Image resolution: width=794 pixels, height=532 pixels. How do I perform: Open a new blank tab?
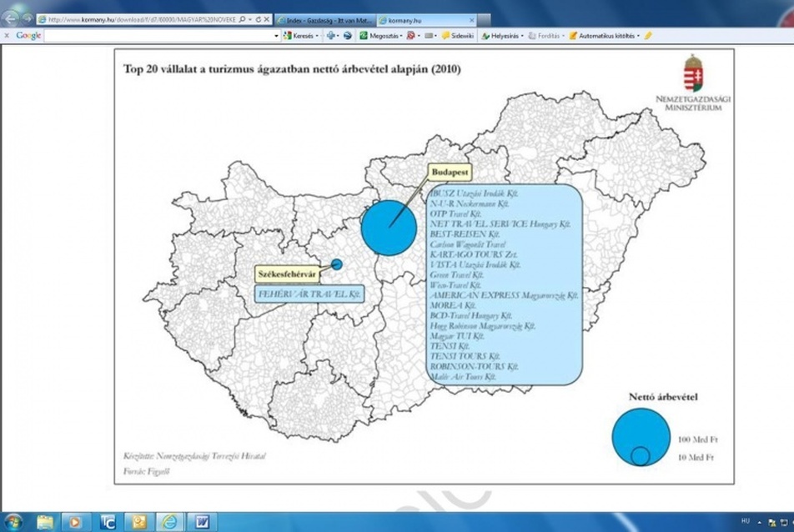click(484, 20)
